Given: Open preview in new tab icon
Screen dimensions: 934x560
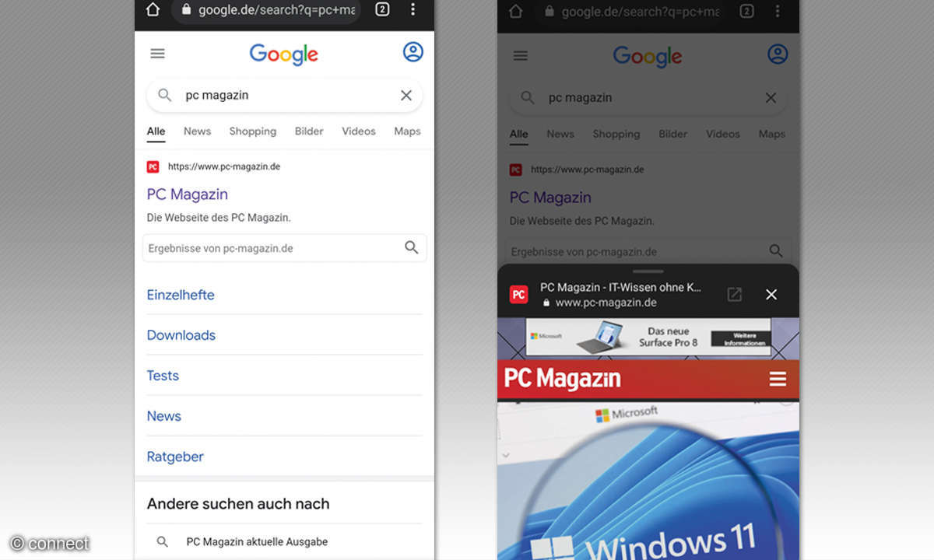Looking at the screenshot, I should tap(734, 294).
